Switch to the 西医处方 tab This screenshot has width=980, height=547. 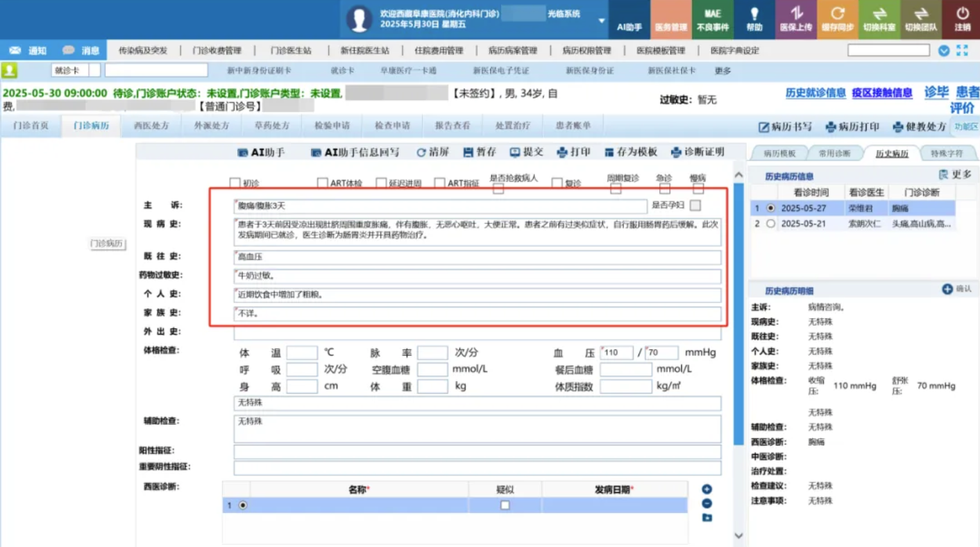point(151,126)
